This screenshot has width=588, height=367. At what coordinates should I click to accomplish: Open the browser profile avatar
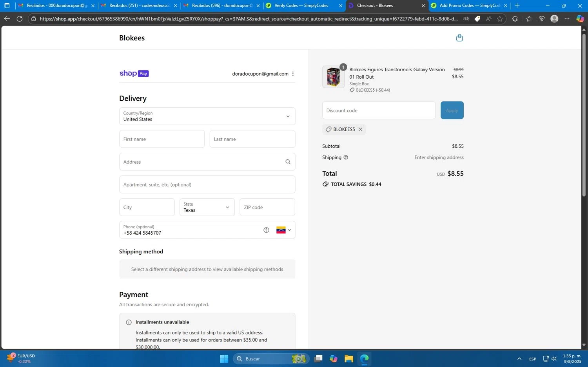point(554,19)
